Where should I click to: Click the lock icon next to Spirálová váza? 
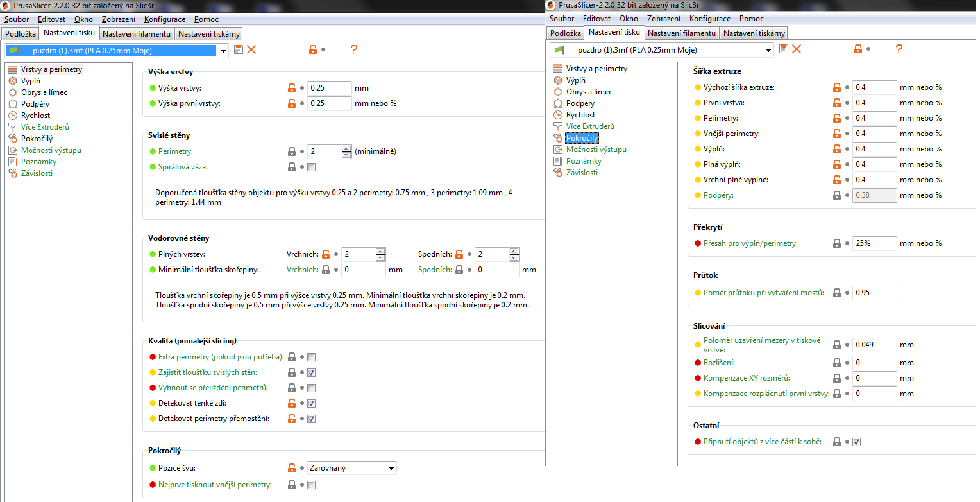(x=292, y=168)
